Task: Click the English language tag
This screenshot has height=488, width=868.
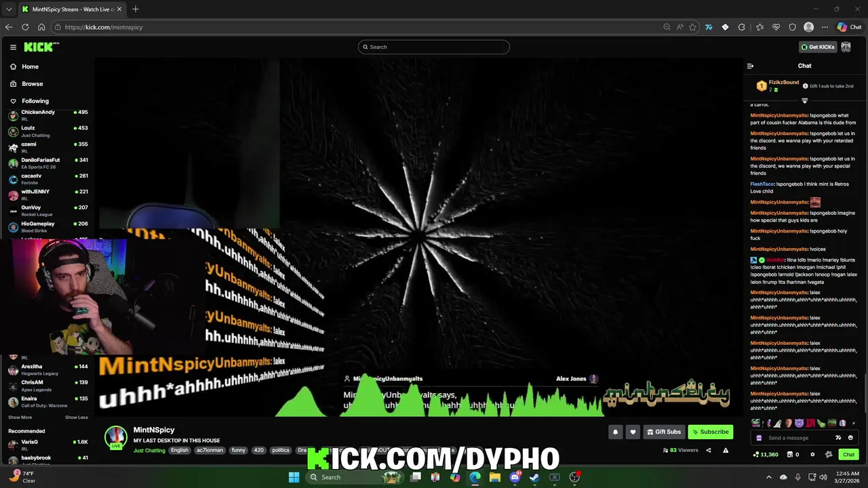Action: click(x=180, y=450)
